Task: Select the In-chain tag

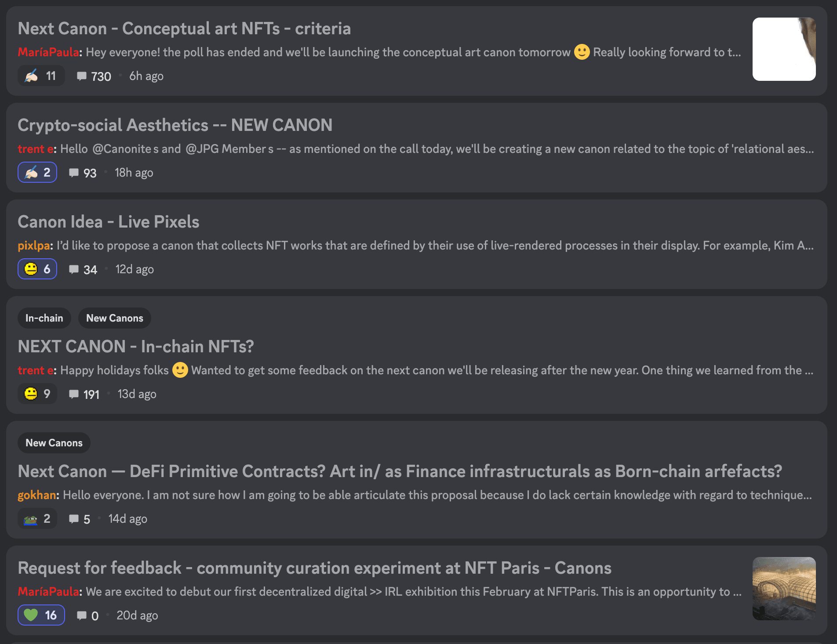Action: click(44, 318)
